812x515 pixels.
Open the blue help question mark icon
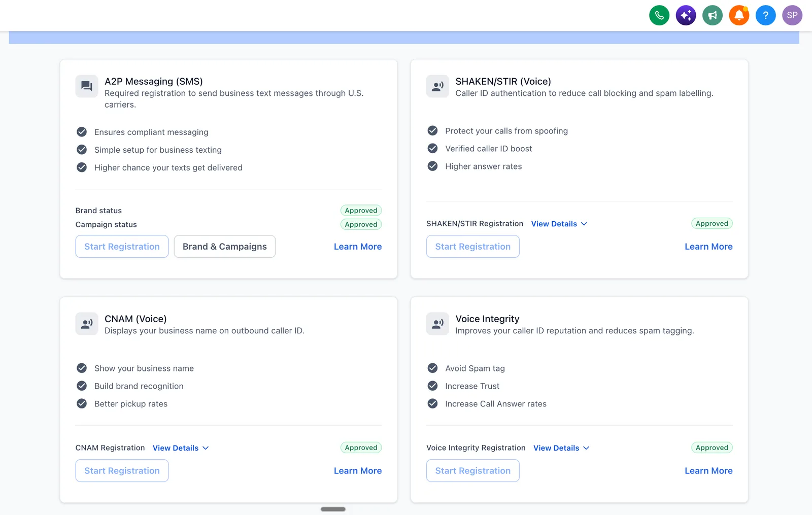(x=766, y=15)
